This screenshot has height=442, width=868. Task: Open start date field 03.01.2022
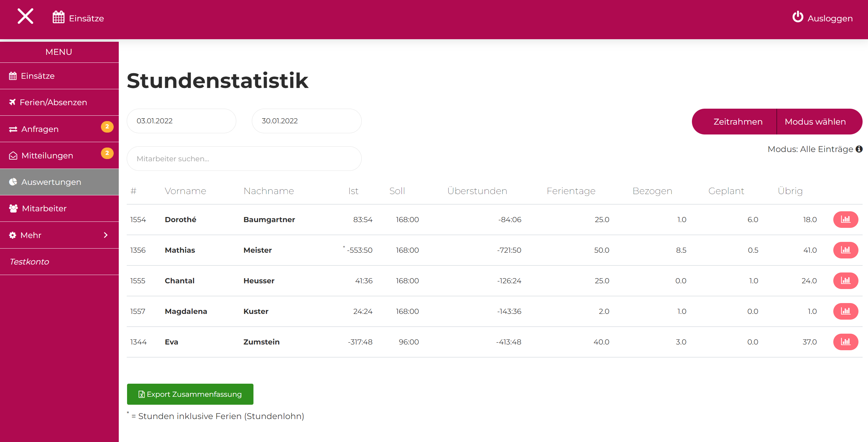181,121
